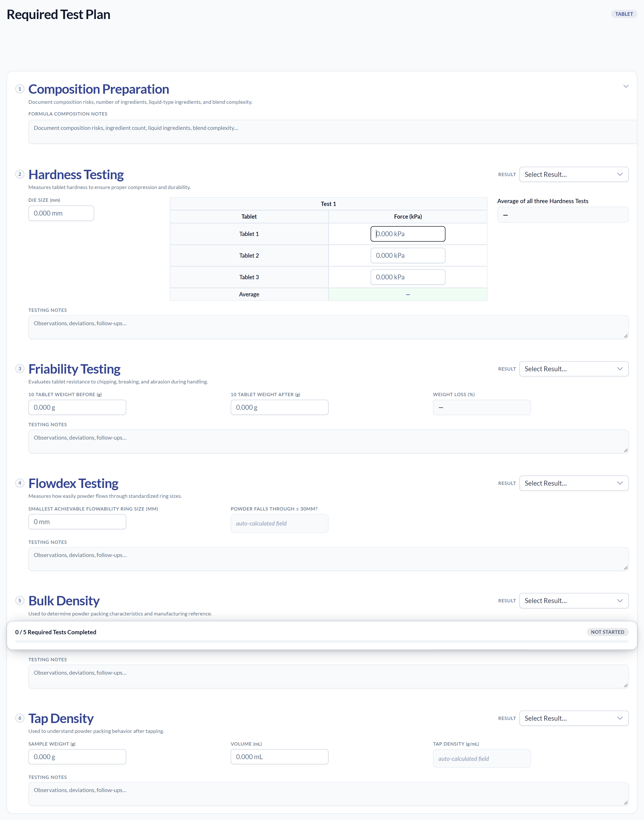
Task: Focus Tap Density Volume mL field
Action: [x=279, y=757]
